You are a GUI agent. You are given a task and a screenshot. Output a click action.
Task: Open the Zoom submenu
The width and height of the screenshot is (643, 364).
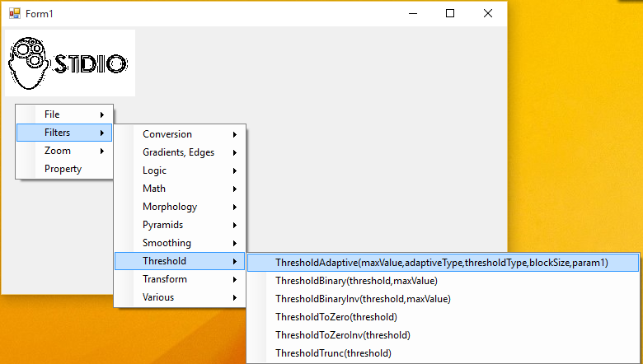(x=64, y=151)
